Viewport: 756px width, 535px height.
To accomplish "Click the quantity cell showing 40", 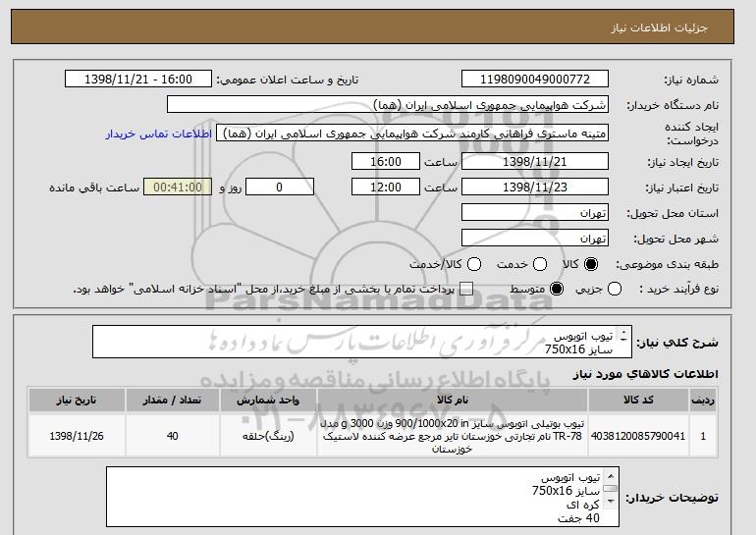I will coord(173,436).
